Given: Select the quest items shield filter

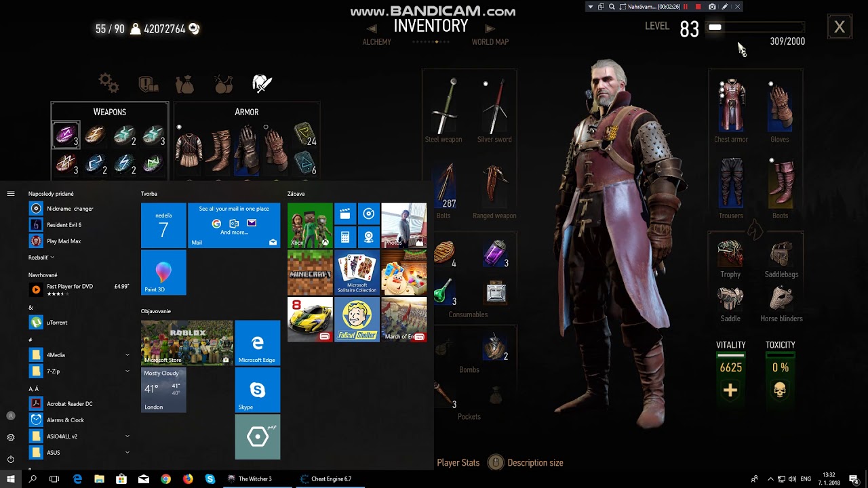Looking at the screenshot, I should click(x=148, y=83).
